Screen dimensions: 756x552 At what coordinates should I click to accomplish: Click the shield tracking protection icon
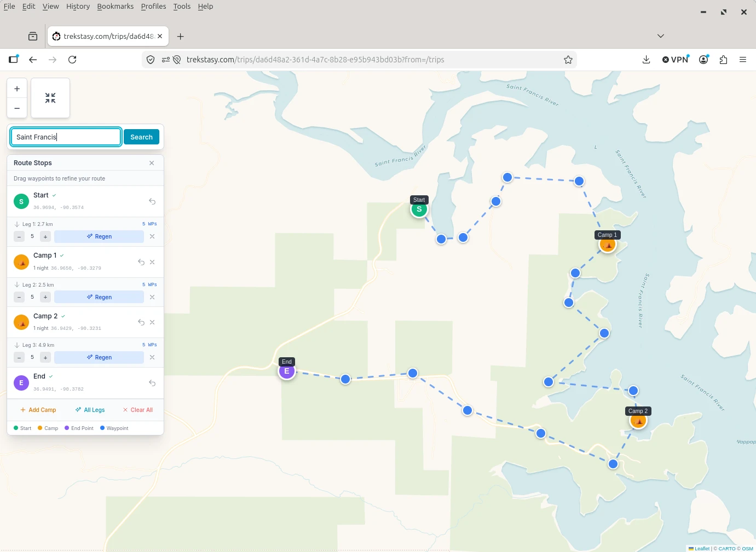151,60
